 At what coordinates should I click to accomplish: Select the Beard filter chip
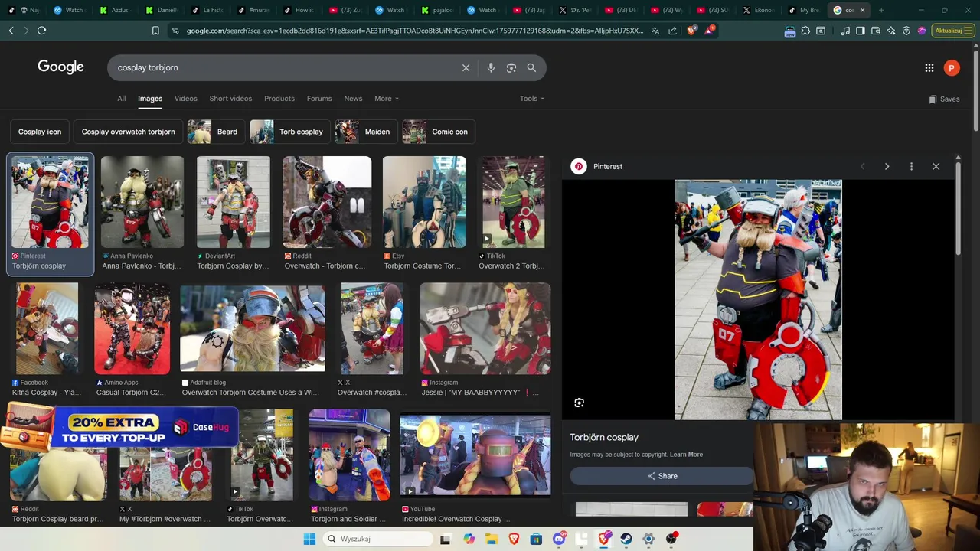pos(216,132)
